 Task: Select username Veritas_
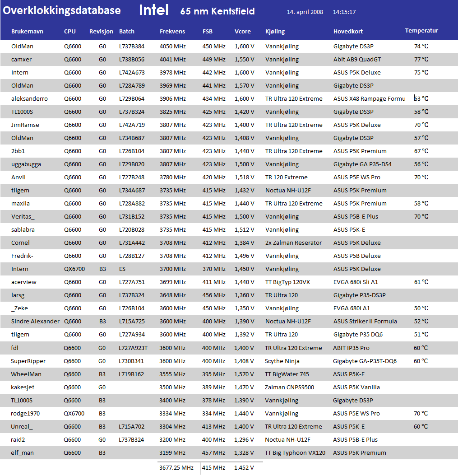click(23, 217)
